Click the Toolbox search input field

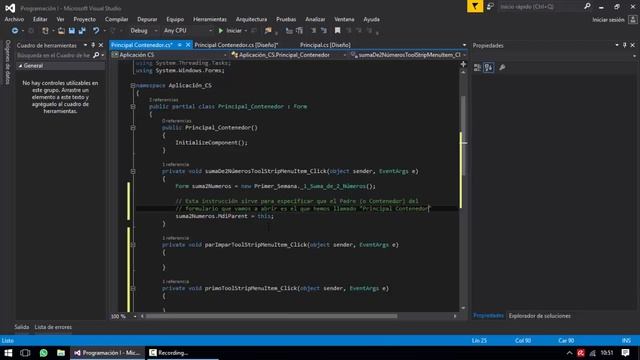[x=53, y=55]
